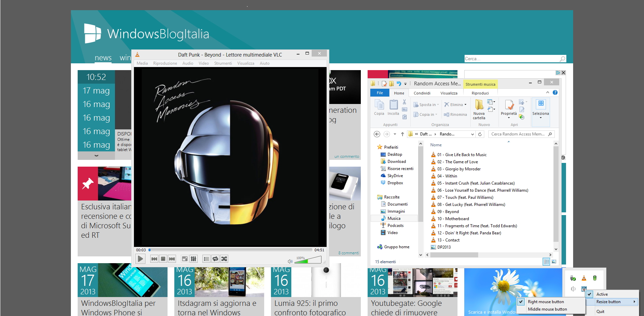Select file 13 - Contact
The width and height of the screenshot is (644, 316).
tap(445, 240)
